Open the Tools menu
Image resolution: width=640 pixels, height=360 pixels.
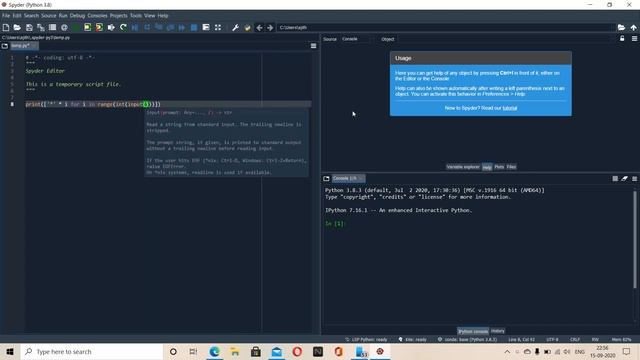136,16
